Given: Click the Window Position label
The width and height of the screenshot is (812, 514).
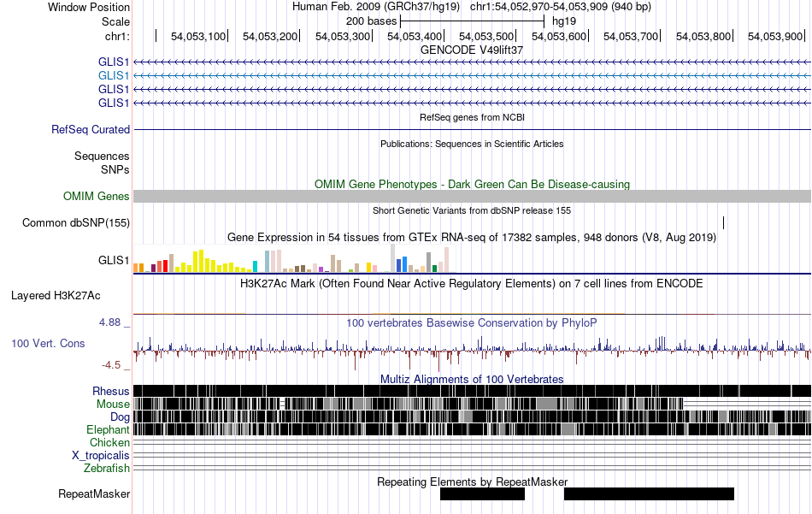Looking at the screenshot, I should pos(89,7).
